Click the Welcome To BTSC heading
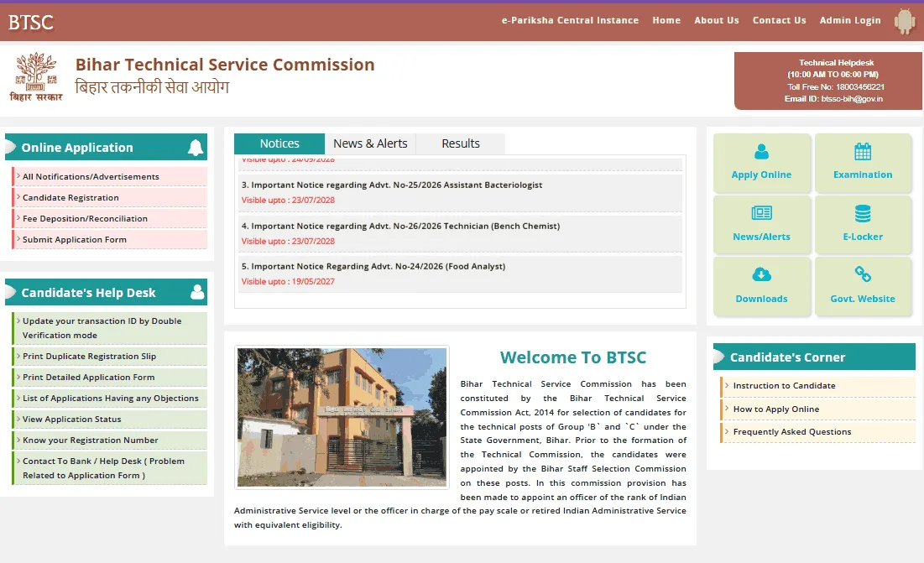 pyautogui.click(x=573, y=357)
